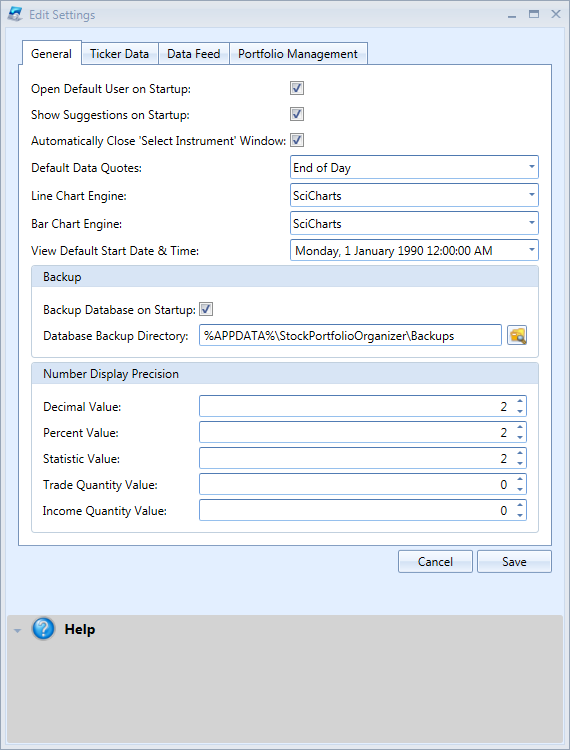
Task: Toggle Show Suggestions on Startup checkbox
Action: (297, 114)
